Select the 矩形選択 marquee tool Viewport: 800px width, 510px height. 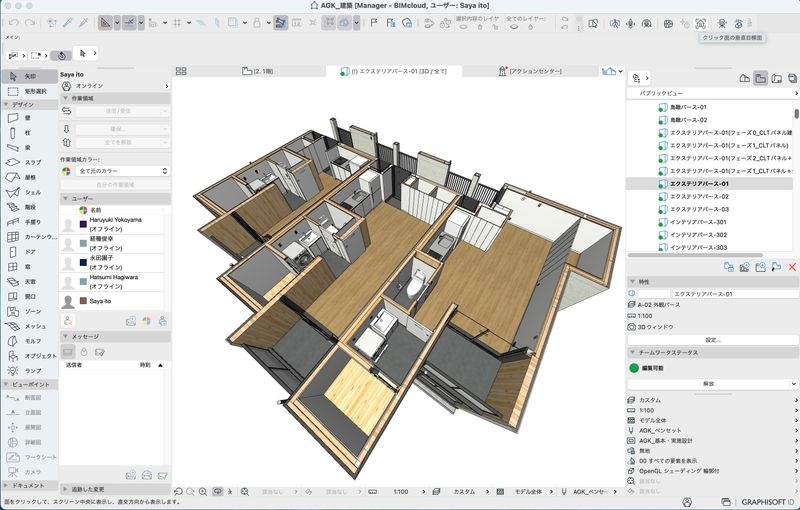(x=29, y=91)
